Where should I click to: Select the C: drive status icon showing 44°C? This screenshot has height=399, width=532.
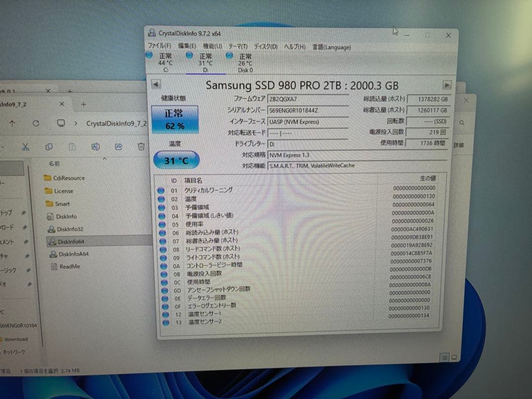tap(149, 55)
